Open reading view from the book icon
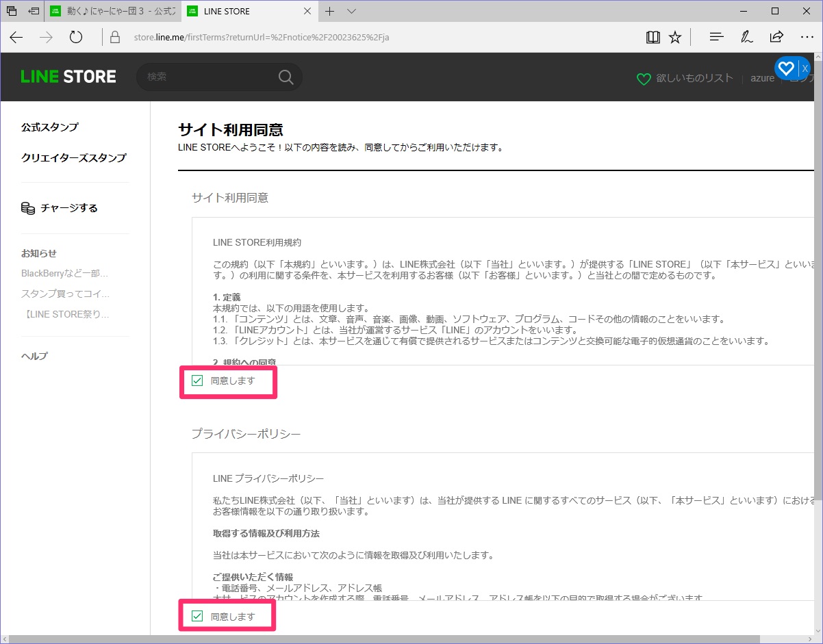This screenshot has height=644, width=823. click(x=653, y=37)
